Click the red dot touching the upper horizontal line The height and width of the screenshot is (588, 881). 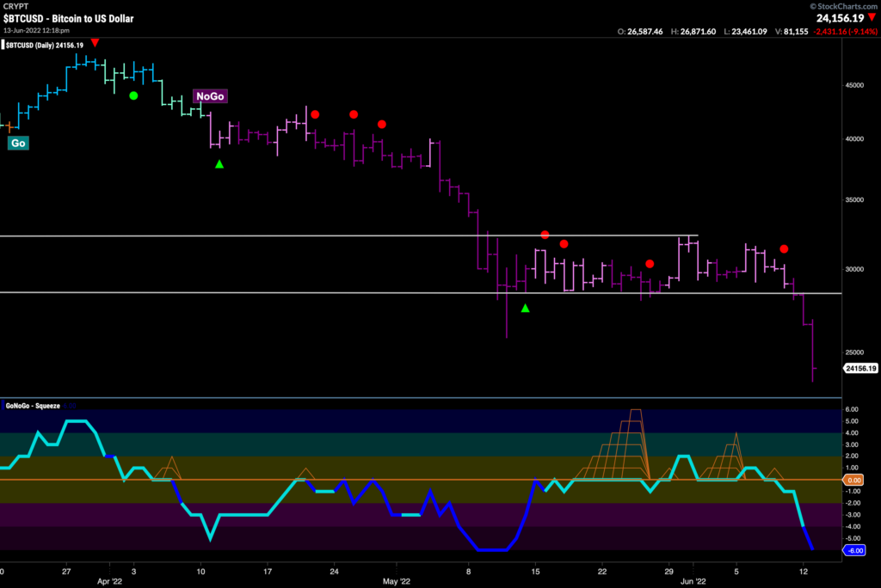[x=545, y=234]
